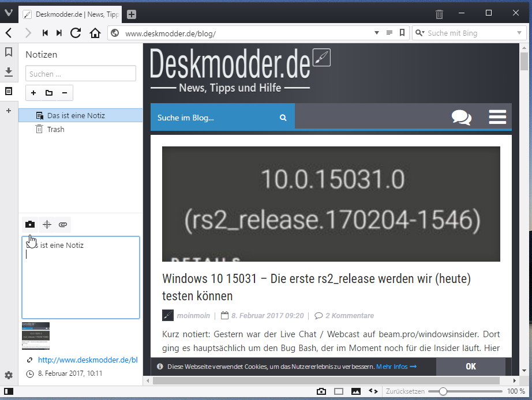Open the Trash notes folder

pyautogui.click(x=81, y=130)
